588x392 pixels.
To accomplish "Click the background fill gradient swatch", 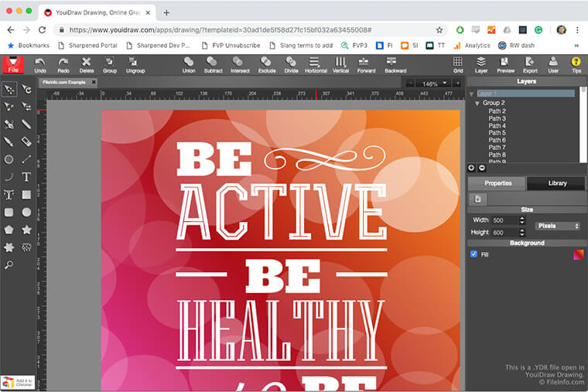I will [578, 254].
